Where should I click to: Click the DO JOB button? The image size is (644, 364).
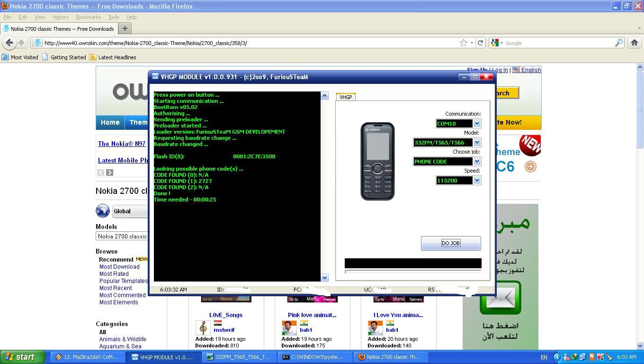point(451,243)
